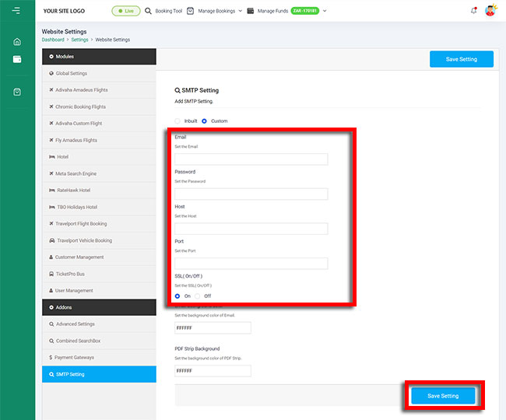Click the Live status badge
This screenshot has width=506, height=420.
[125, 11]
